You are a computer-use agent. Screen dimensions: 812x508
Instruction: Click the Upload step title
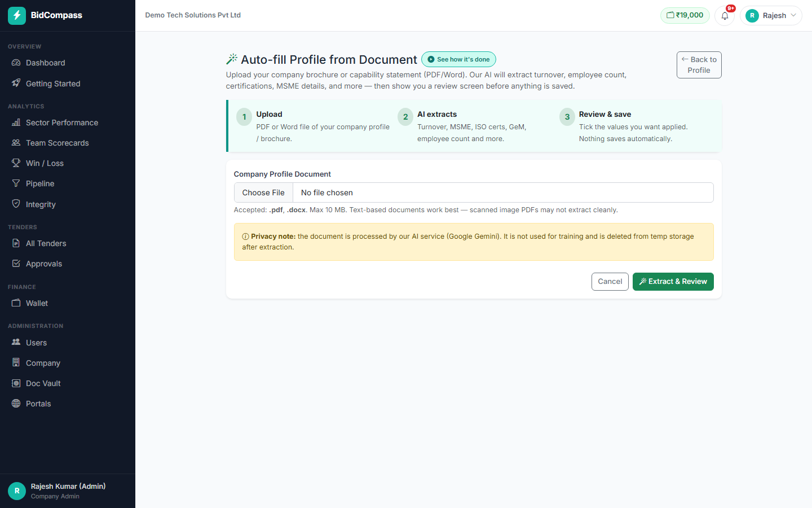(x=269, y=114)
